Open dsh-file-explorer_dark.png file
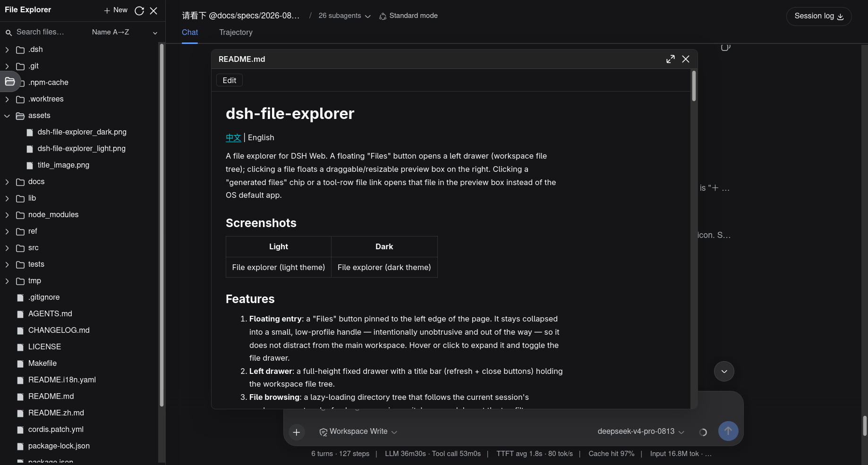This screenshot has height=465, width=868. 82,132
